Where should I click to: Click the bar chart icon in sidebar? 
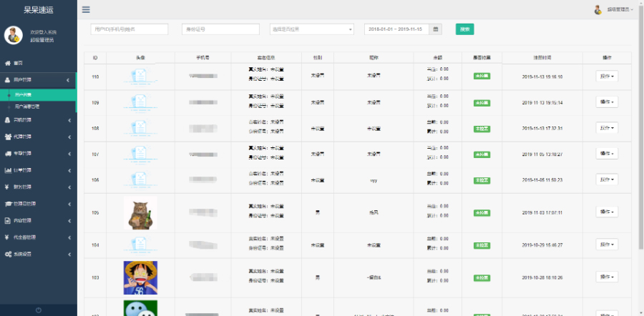[x=8, y=170]
